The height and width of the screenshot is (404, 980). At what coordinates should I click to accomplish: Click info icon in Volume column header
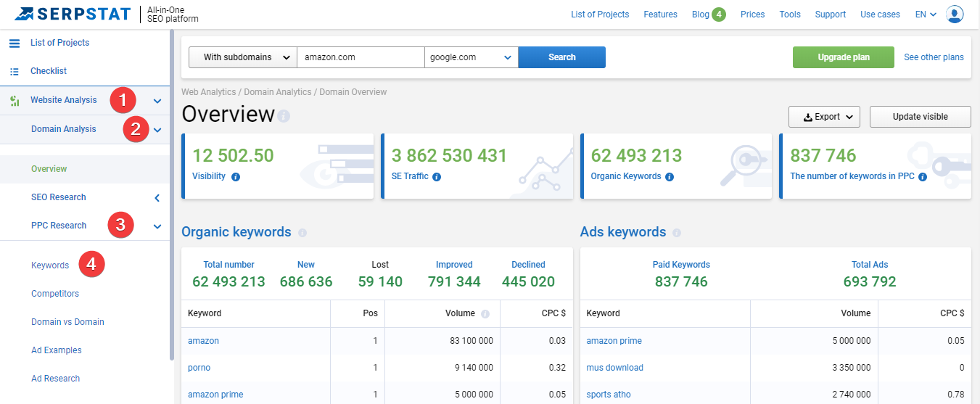coord(485,314)
